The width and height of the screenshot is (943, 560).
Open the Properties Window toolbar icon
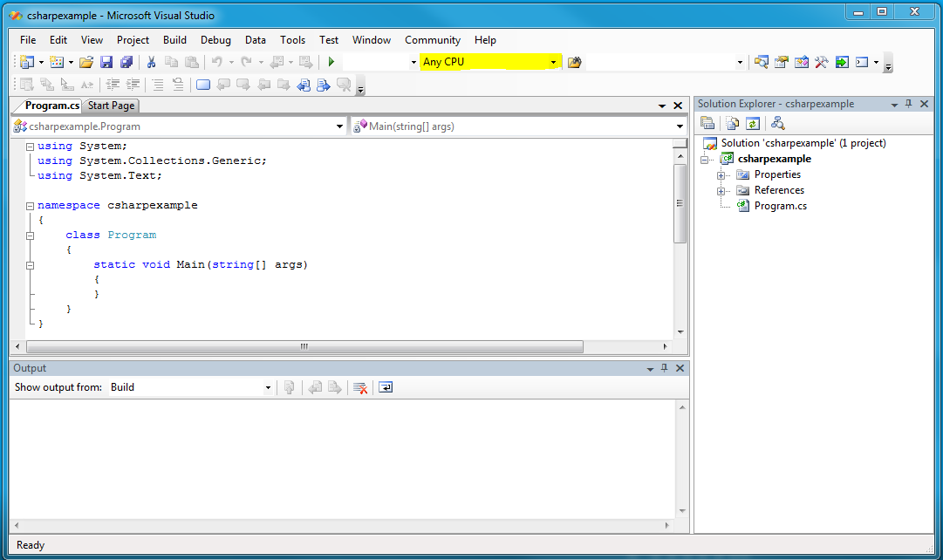pos(782,62)
